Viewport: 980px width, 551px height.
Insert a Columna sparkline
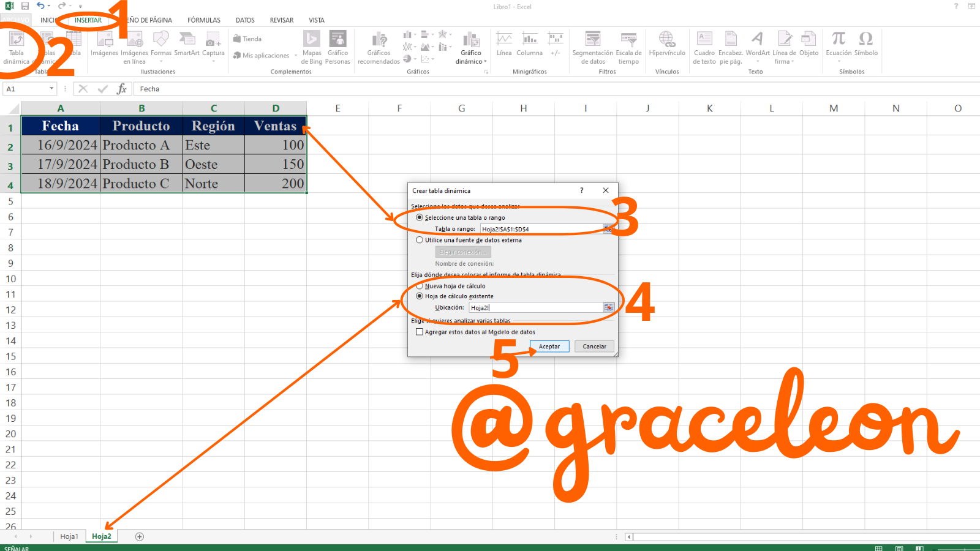[x=530, y=44]
